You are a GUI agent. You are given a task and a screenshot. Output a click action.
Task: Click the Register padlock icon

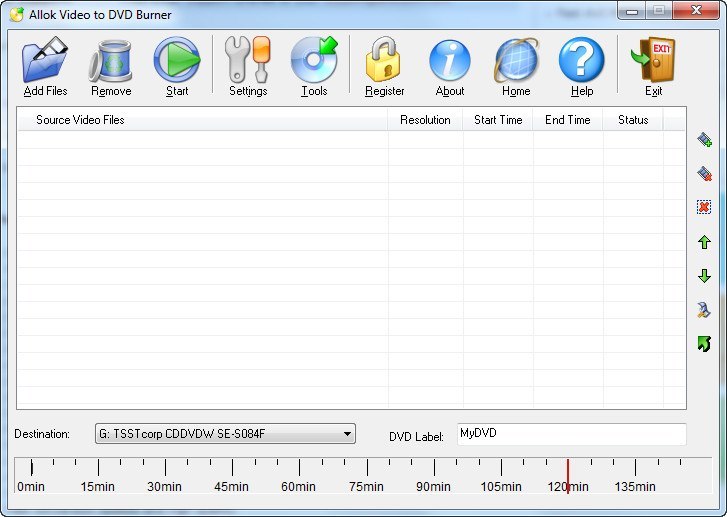(384, 61)
